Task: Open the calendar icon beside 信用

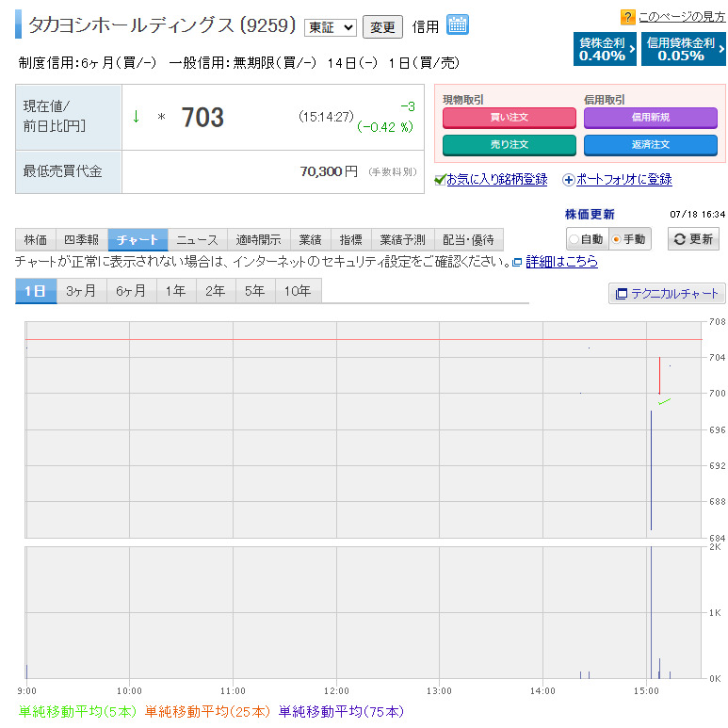Action: 458,25
